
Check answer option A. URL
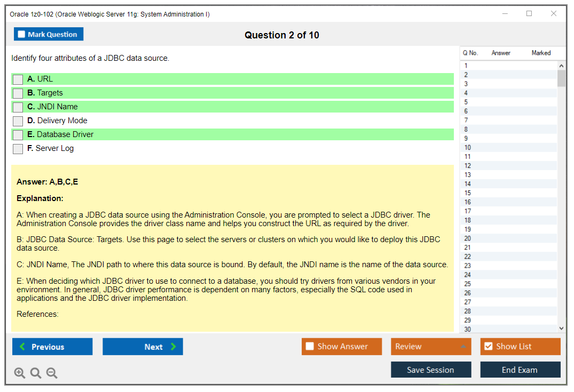tap(18, 79)
